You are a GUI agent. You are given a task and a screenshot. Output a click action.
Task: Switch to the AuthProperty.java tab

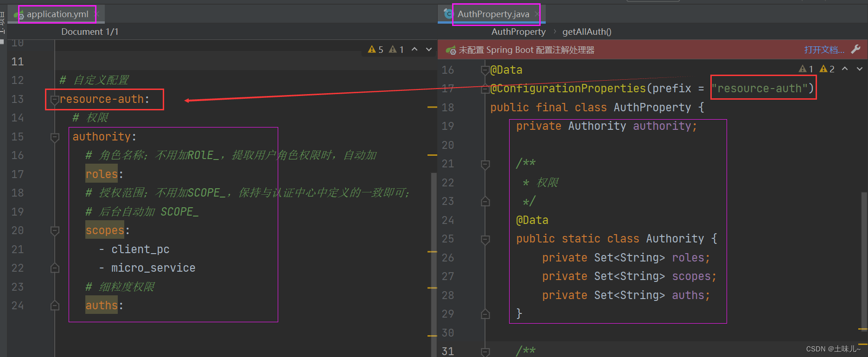(493, 14)
